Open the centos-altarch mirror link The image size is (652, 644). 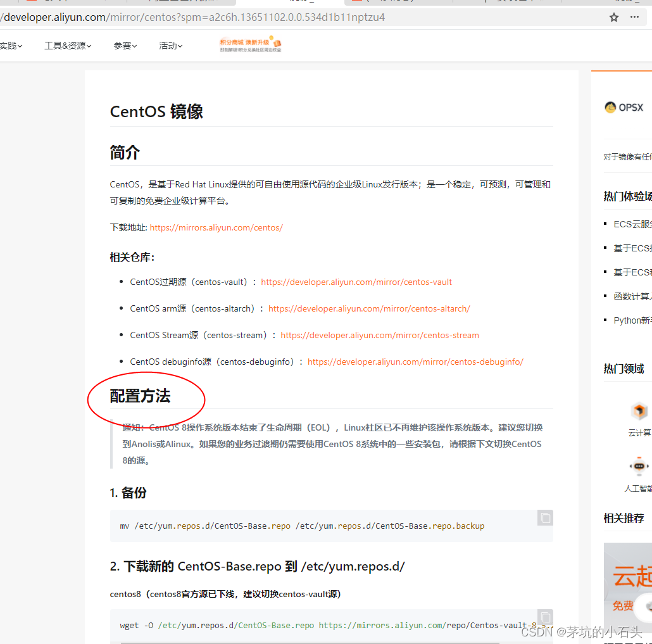click(369, 308)
